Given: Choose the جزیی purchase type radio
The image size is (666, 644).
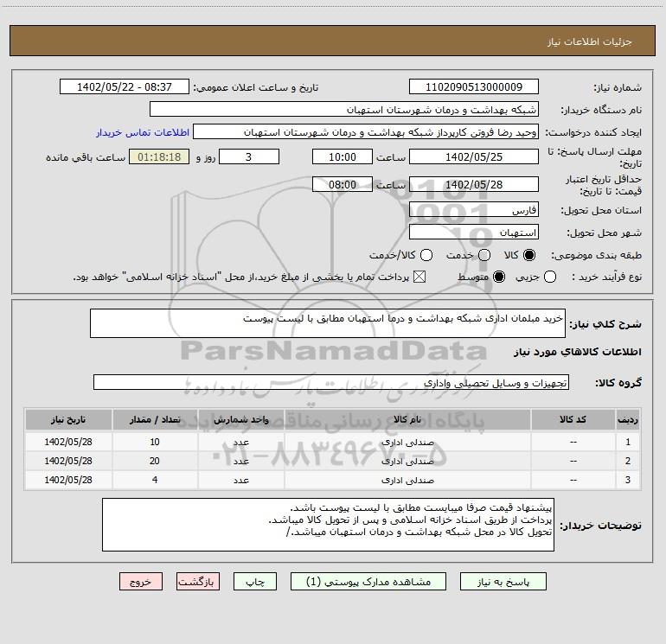Looking at the screenshot, I should pos(549,277).
